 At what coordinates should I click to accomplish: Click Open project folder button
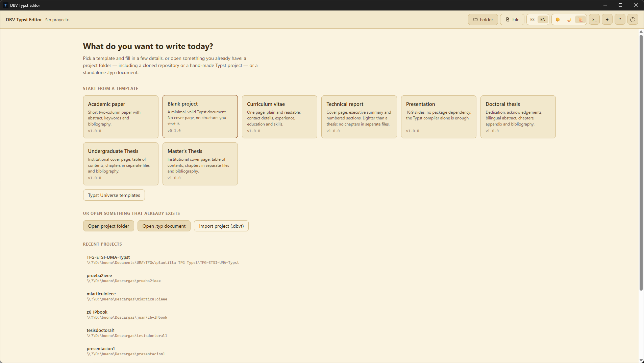click(108, 226)
